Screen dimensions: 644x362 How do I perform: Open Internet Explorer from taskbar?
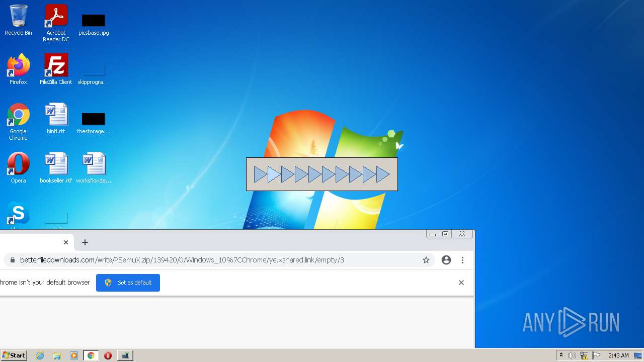point(40,355)
